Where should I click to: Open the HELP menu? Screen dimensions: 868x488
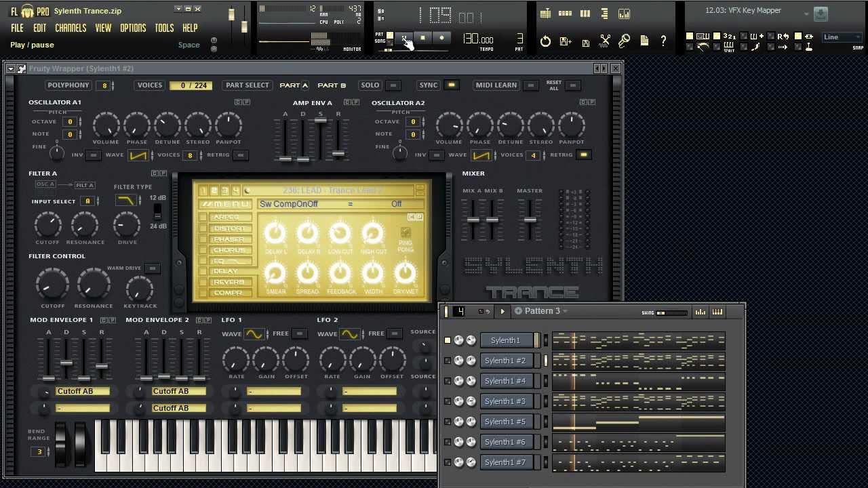point(190,28)
